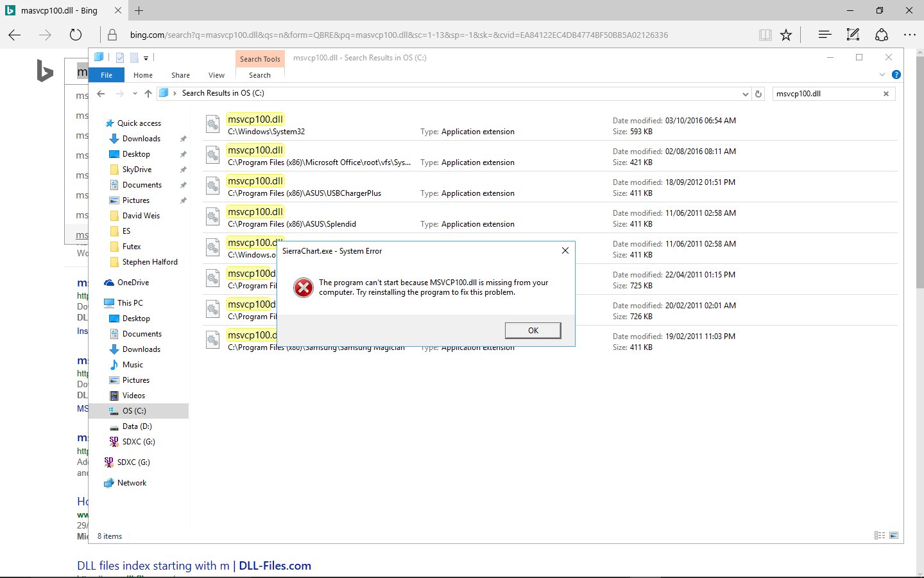Clear the Explorer search box
The height and width of the screenshot is (578, 924).
[886, 94]
